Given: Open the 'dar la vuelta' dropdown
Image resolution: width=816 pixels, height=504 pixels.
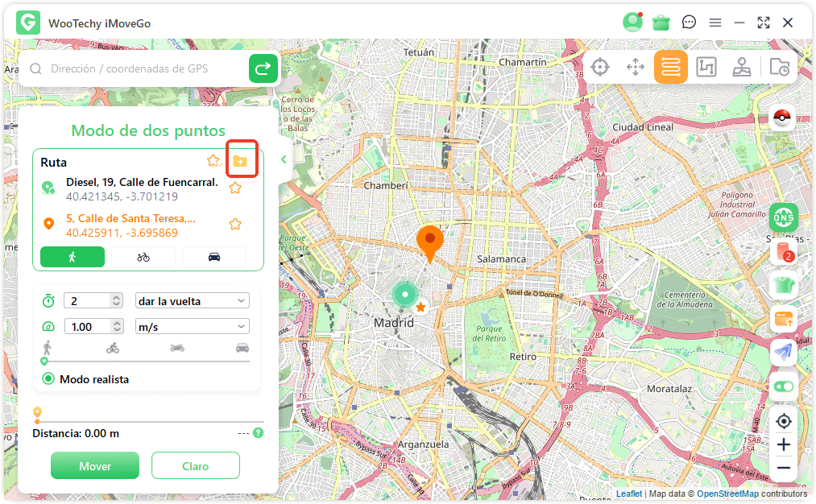Looking at the screenshot, I should [x=192, y=300].
